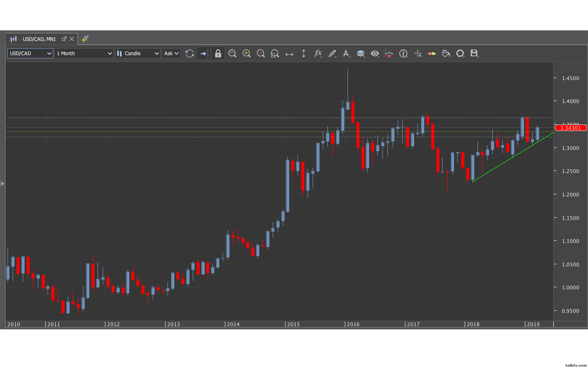Open the compass measurement tools

(x=346, y=53)
